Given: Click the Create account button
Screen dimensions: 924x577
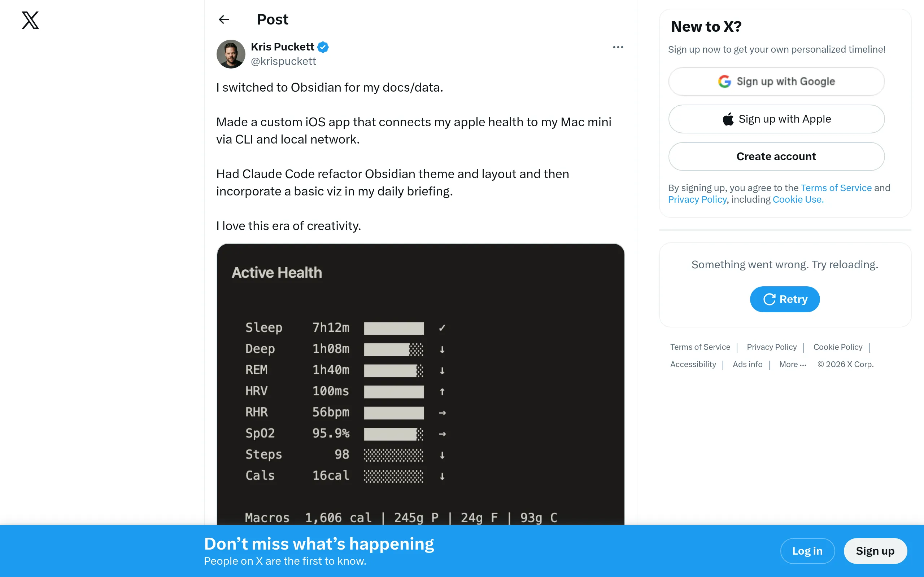Looking at the screenshot, I should coord(776,156).
